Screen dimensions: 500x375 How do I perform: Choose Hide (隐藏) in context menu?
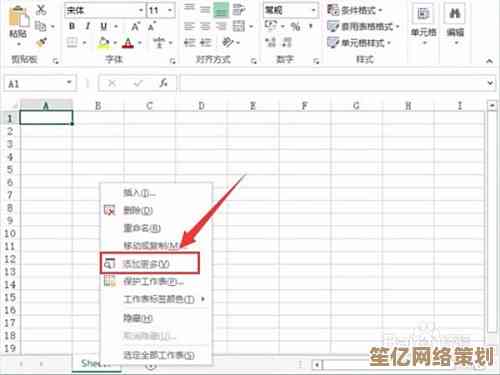156,318
